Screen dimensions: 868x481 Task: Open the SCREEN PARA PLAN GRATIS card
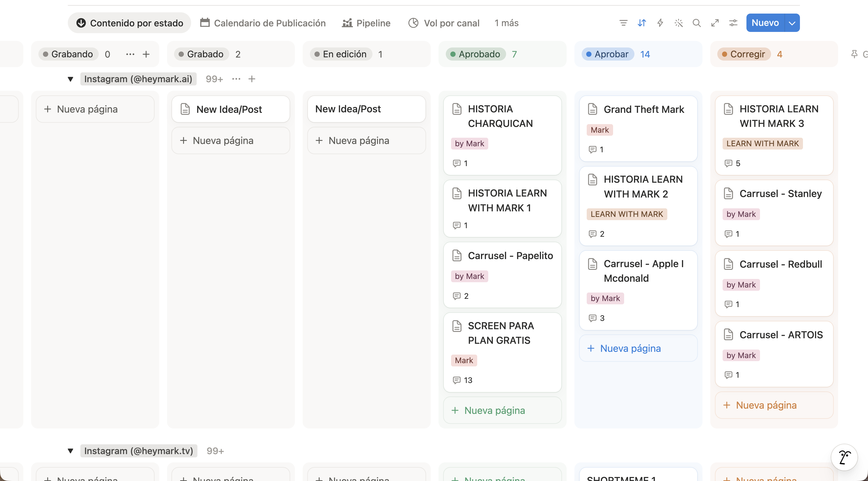point(502,352)
